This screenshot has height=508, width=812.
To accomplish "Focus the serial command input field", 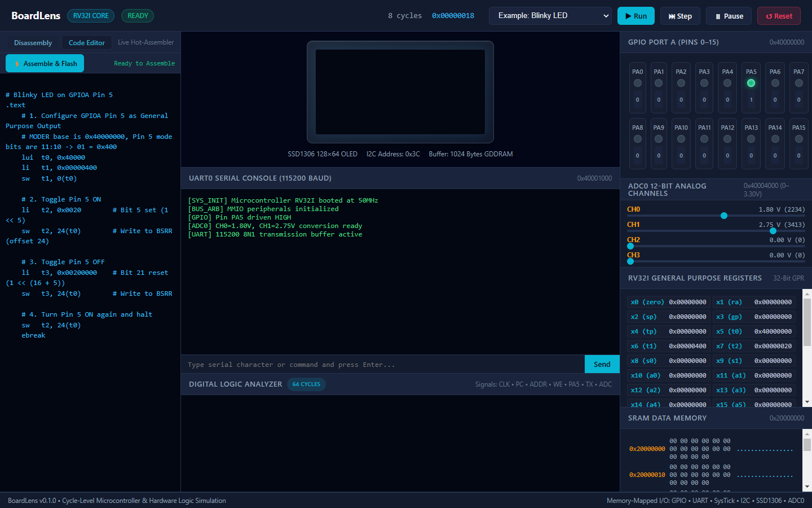I will tap(382, 364).
